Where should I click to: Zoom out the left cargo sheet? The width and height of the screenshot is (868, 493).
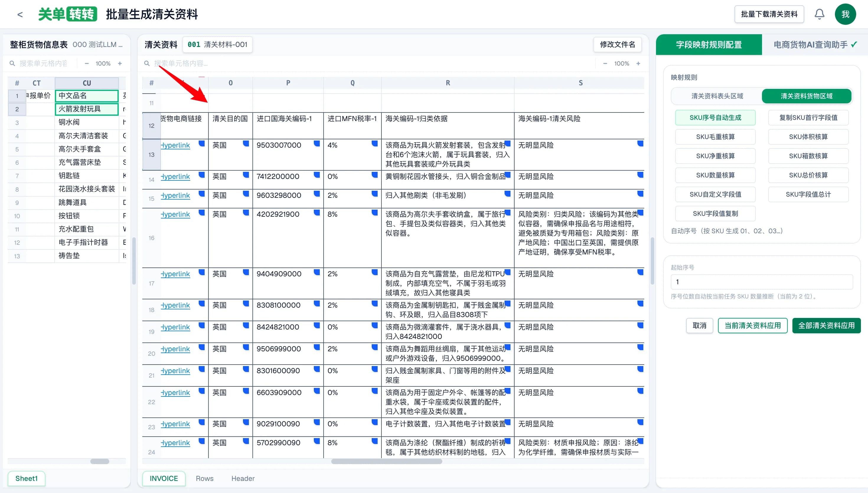(x=87, y=63)
